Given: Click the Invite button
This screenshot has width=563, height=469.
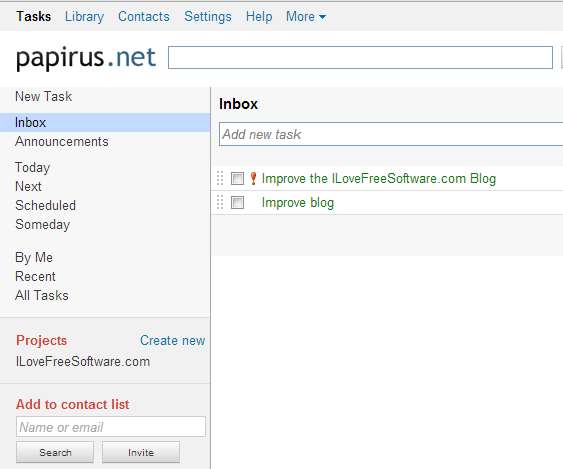Looking at the screenshot, I should click(x=141, y=452).
